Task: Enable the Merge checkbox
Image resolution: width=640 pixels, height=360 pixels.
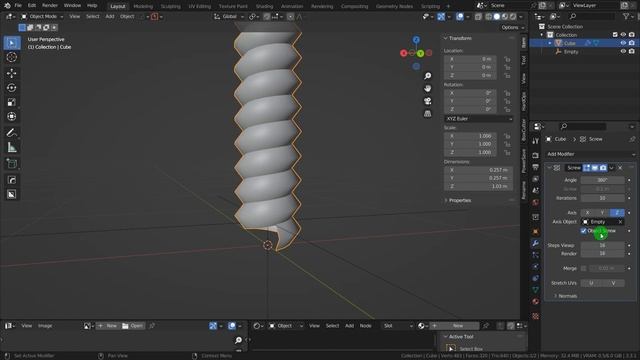Action: click(584, 268)
